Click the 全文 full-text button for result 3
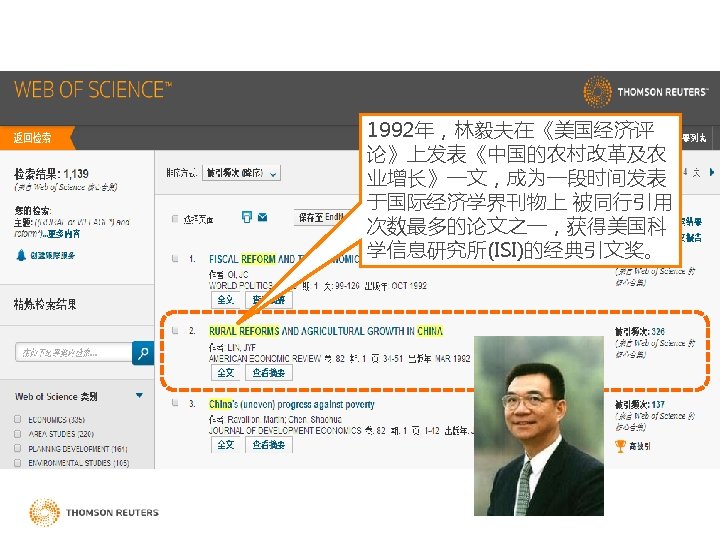The width and height of the screenshot is (720, 540). (x=225, y=444)
